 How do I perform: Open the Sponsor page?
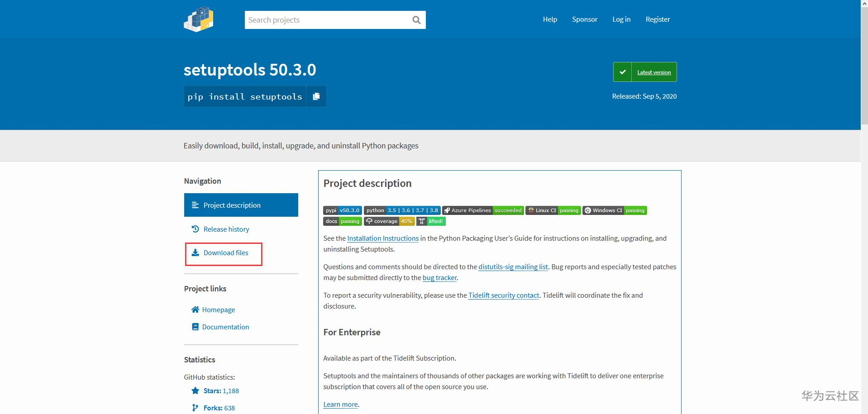click(x=584, y=19)
